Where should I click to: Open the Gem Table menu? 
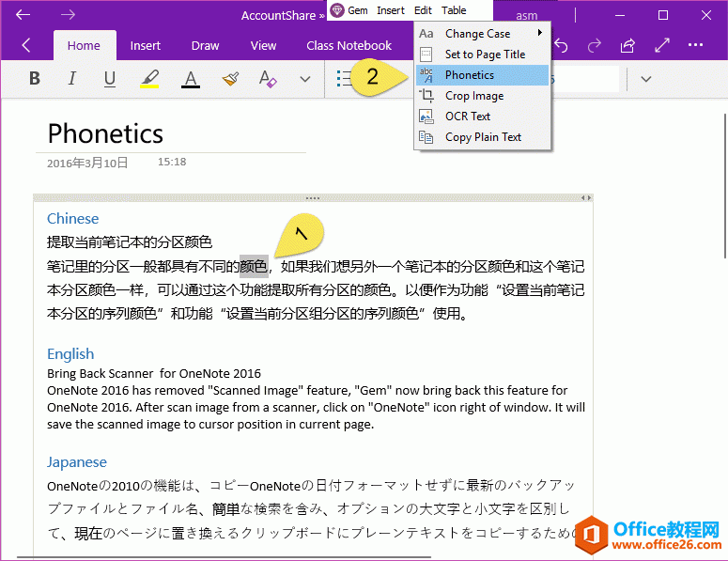[x=454, y=10]
